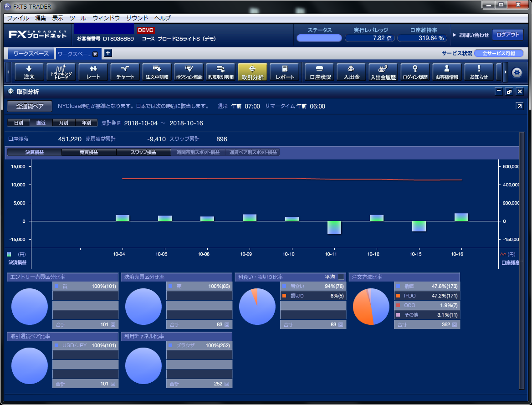Open ログイン履歴 login history

(415, 72)
